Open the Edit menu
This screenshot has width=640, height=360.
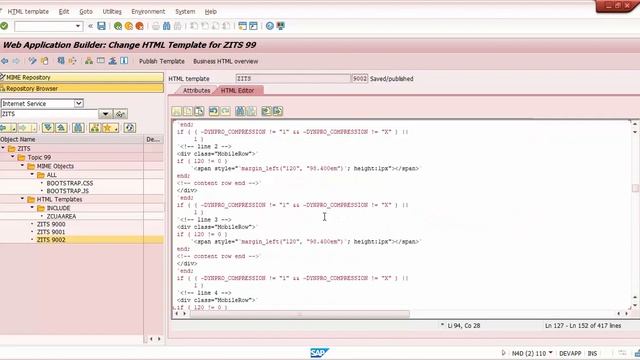64,11
